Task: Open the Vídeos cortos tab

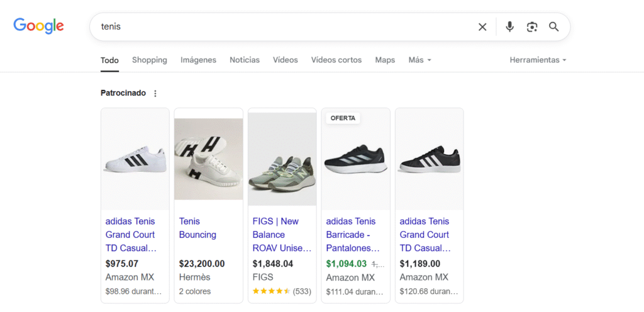Action: tap(336, 60)
